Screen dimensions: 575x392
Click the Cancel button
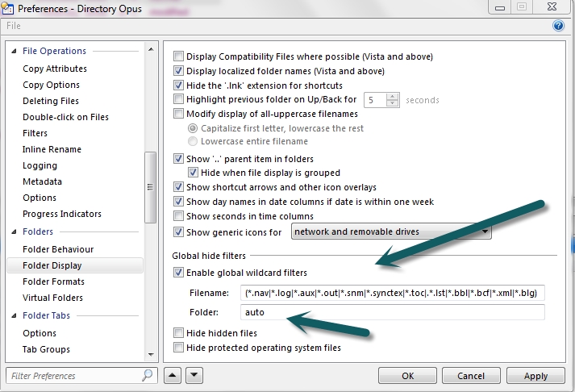click(471, 376)
